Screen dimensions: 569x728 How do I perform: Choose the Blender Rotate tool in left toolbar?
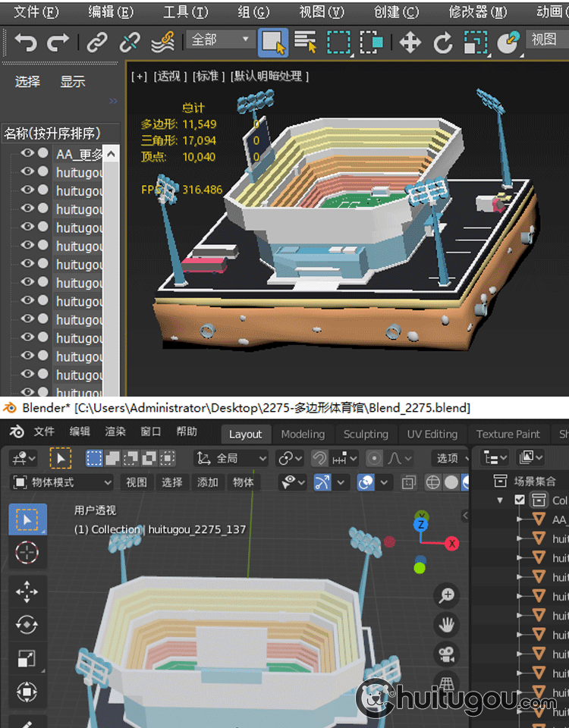coord(27,624)
